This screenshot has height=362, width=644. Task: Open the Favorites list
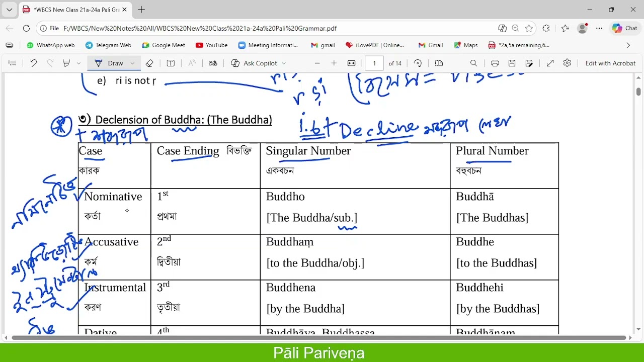(x=565, y=29)
